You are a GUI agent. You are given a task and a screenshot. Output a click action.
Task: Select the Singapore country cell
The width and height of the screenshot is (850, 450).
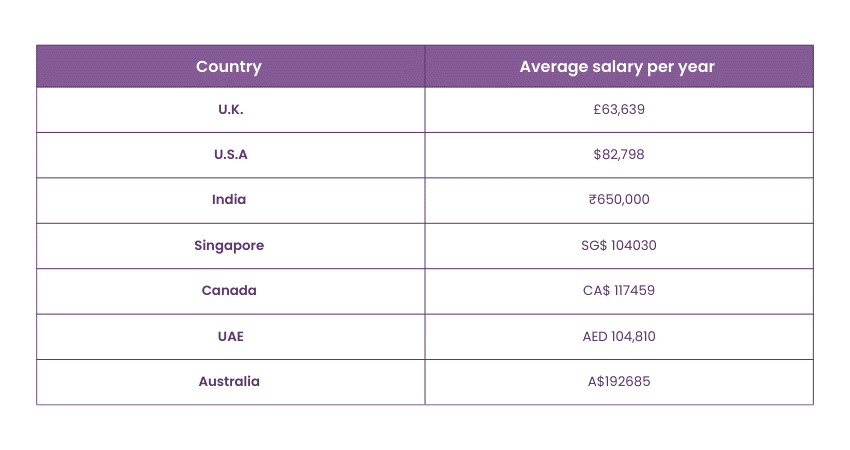tap(229, 245)
